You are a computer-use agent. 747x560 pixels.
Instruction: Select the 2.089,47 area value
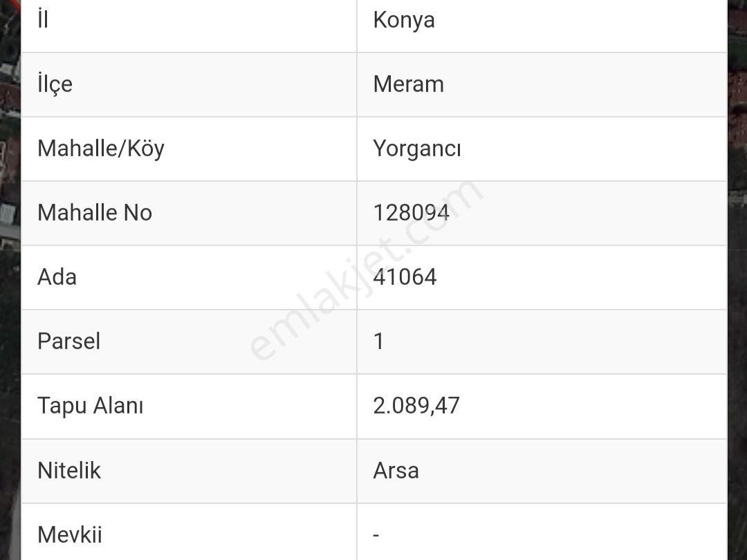(416, 406)
